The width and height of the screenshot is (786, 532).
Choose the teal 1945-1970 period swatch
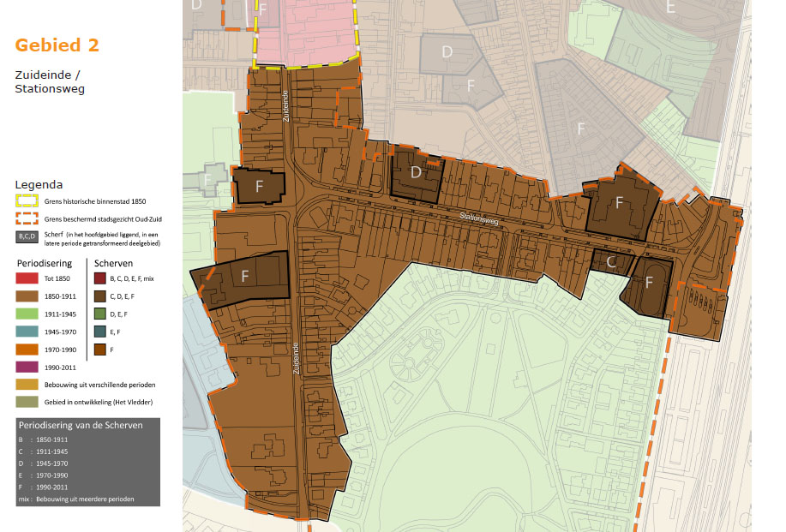(x=27, y=332)
